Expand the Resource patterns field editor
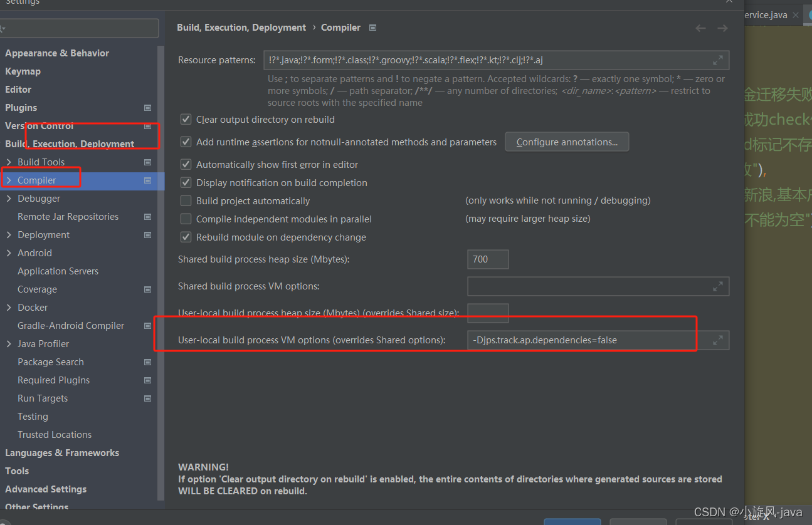This screenshot has height=525, width=812. coord(718,60)
